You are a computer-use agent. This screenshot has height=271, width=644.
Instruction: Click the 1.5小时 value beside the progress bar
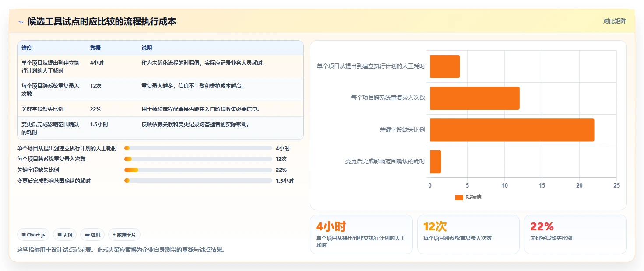(x=285, y=181)
